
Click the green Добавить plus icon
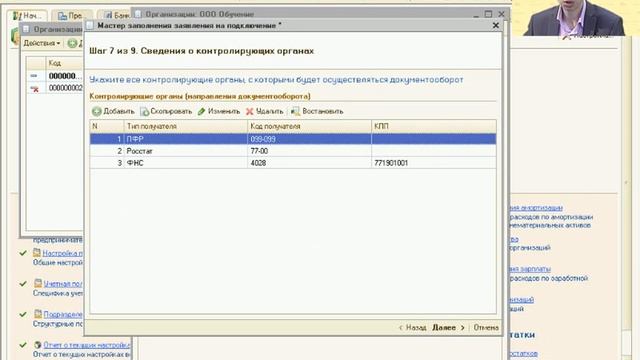pos(97,111)
